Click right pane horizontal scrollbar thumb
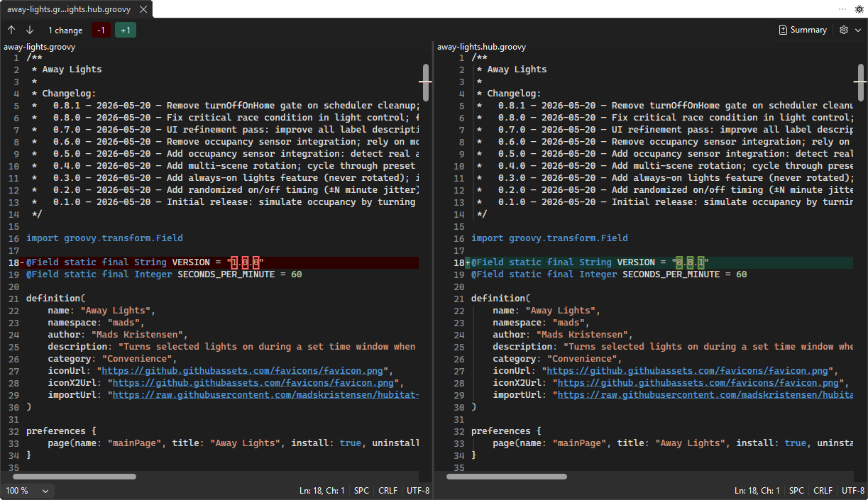The height and width of the screenshot is (500, 868). pos(507,477)
